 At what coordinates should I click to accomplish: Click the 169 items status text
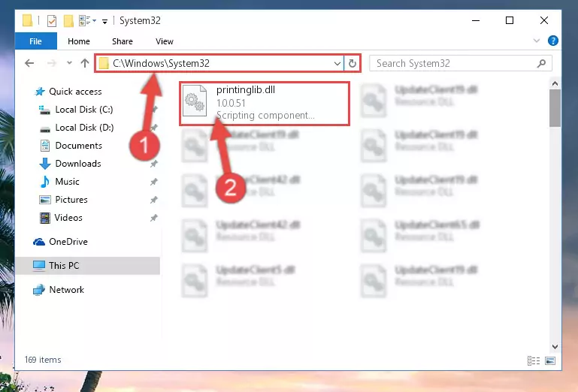click(x=43, y=360)
